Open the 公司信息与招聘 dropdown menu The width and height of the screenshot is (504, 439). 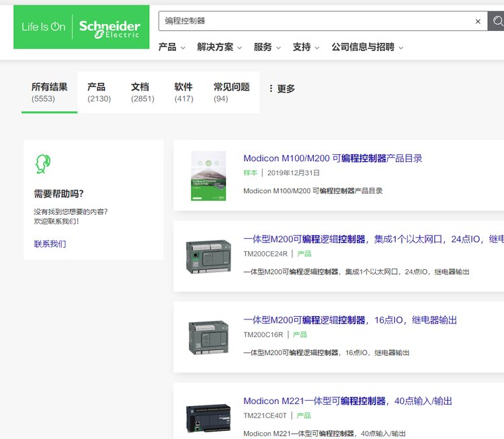(368, 47)
